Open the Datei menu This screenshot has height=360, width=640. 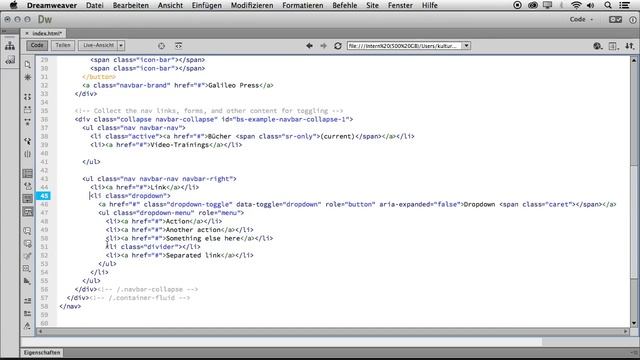(95, 5)
